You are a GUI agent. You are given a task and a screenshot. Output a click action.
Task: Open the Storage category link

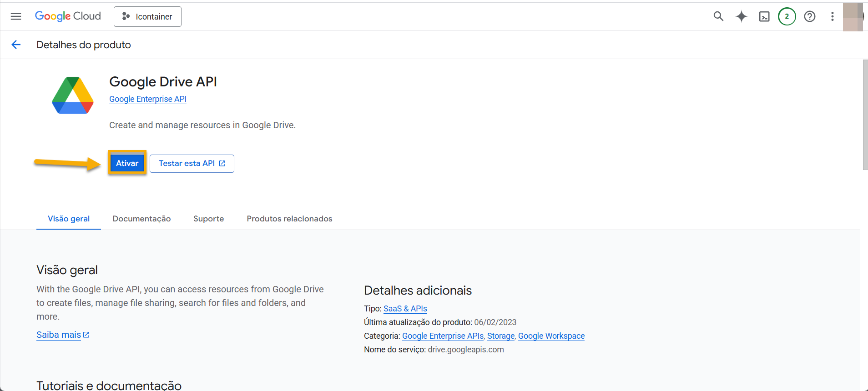pyautogui.click(x=501, y=336)
